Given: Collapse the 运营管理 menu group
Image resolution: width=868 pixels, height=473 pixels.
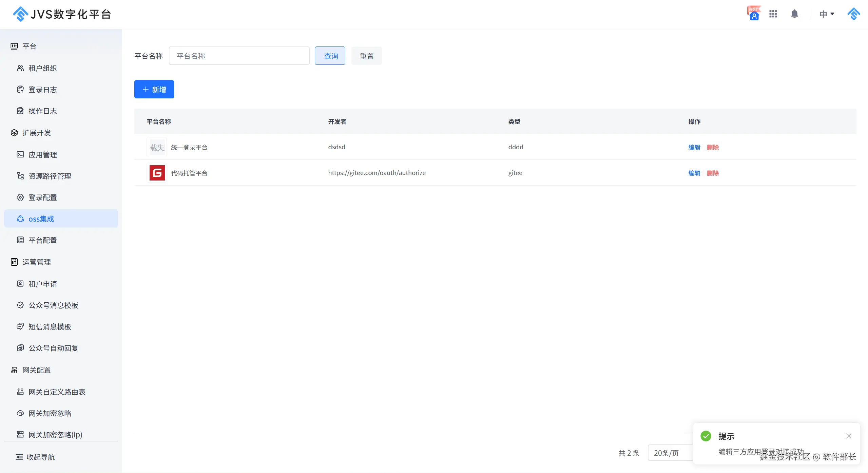Looking at the screenshot, I should (x=36, y=262).
